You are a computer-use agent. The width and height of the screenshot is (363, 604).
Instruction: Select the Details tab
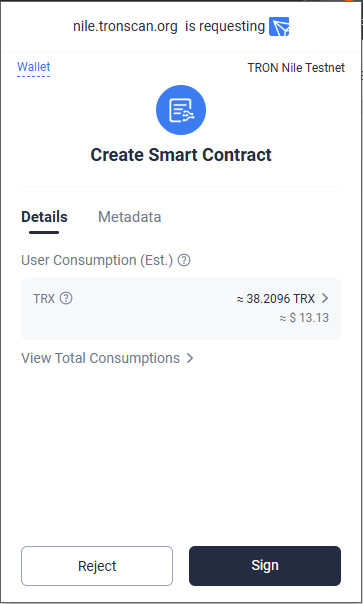[44, 217]
